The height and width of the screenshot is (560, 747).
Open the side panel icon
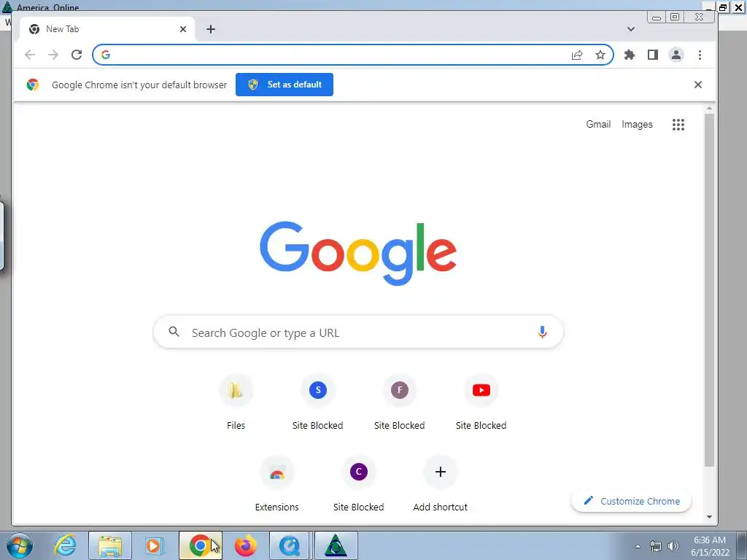(x=653, y=55)
